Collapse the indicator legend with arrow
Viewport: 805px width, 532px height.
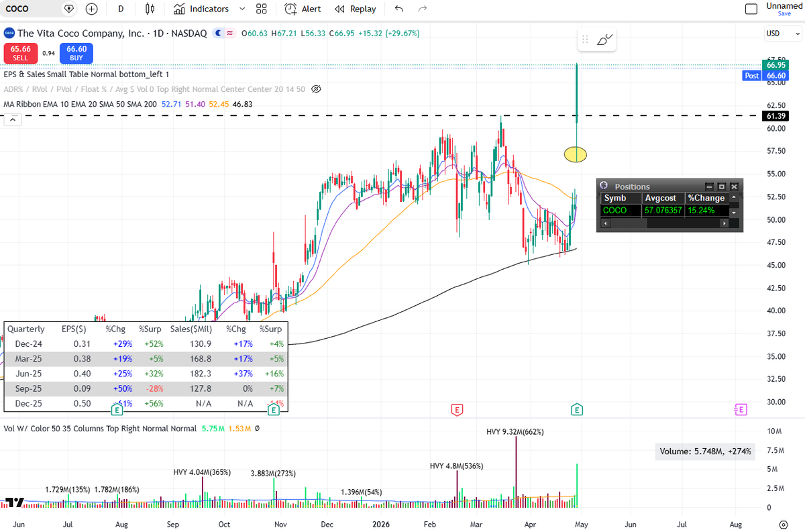11,119
